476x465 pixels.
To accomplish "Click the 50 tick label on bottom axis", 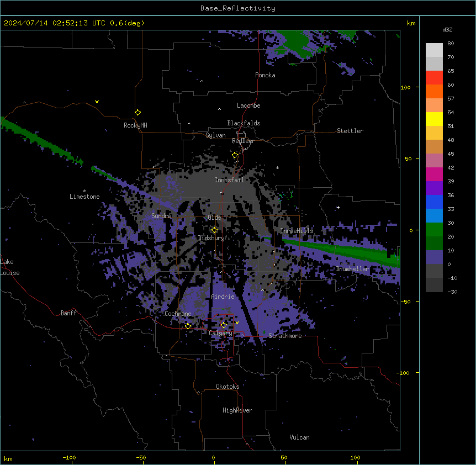I will coord(284,457).
